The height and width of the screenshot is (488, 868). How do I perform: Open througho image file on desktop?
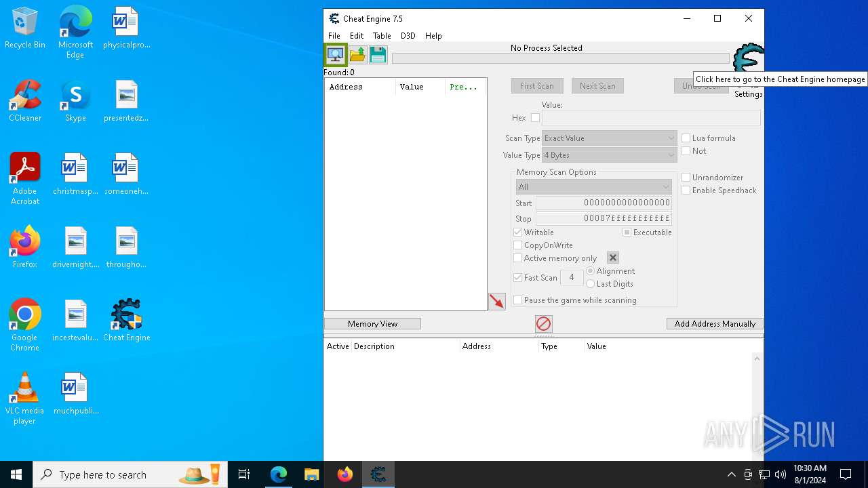coord(127,247)
